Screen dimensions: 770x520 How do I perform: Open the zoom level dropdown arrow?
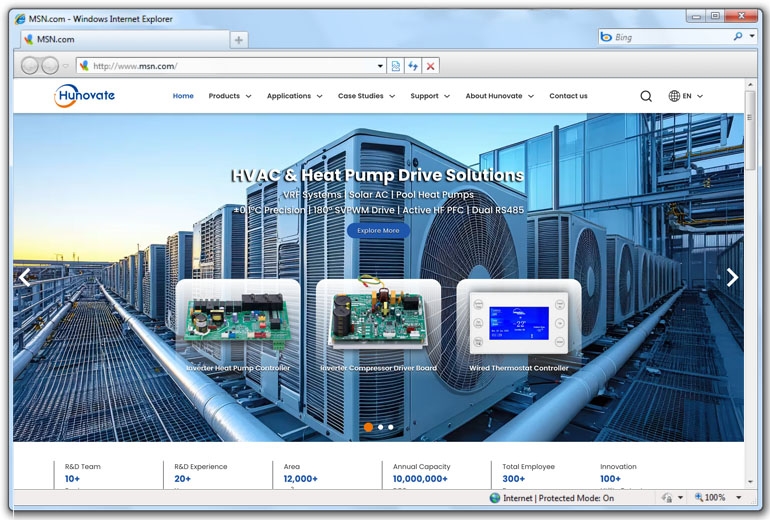point(739,497)
